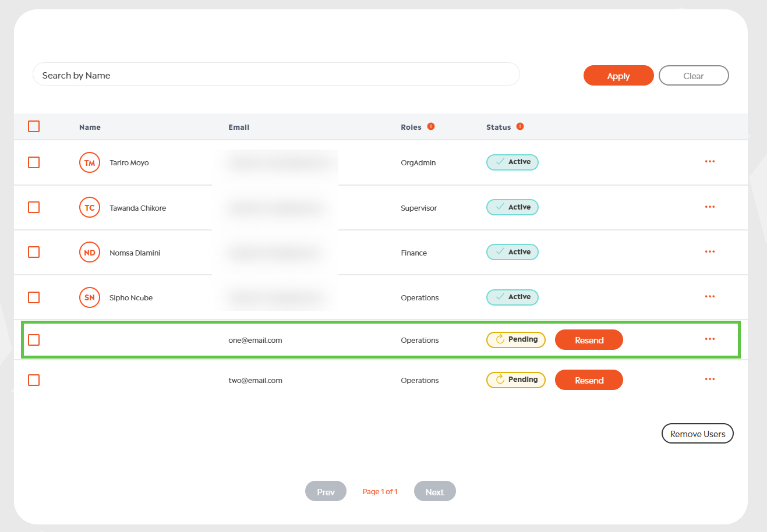This screenshot has height=532, width=767.
Task: Click Nomsa Dlamini's ND avatar icon
Action: [90, 253]
